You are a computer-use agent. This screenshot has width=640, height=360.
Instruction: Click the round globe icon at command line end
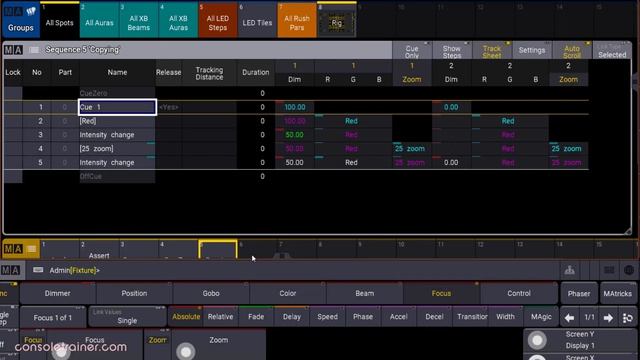629,270
